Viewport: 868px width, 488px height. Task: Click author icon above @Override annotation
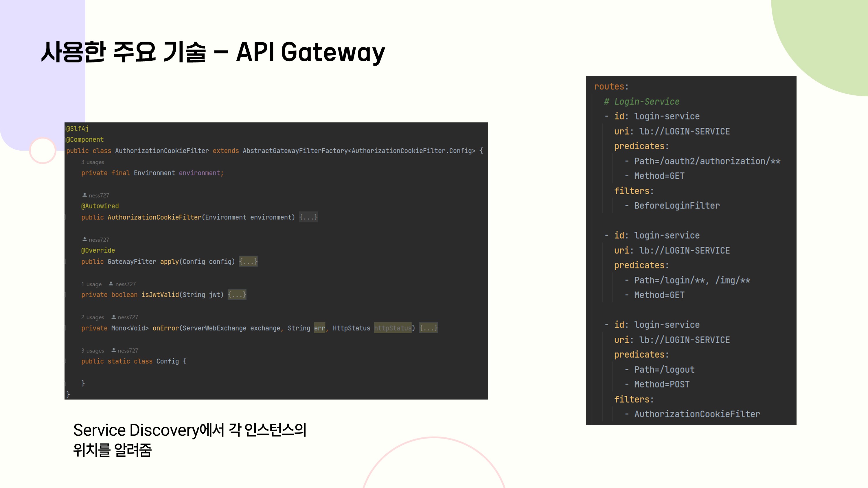pyautogui.click(x=84, y=239)
